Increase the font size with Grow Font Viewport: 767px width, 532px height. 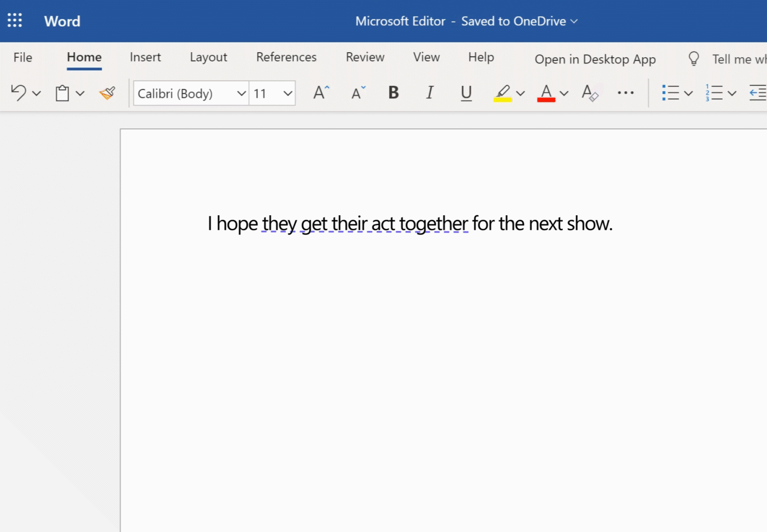point(320,93)
